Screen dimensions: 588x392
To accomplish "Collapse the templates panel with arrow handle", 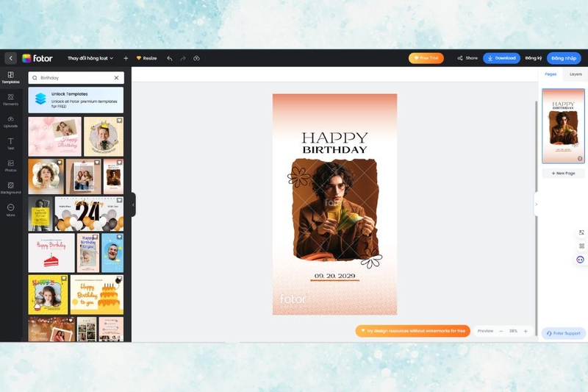I will pyautogui.click(x=133, y=204).
